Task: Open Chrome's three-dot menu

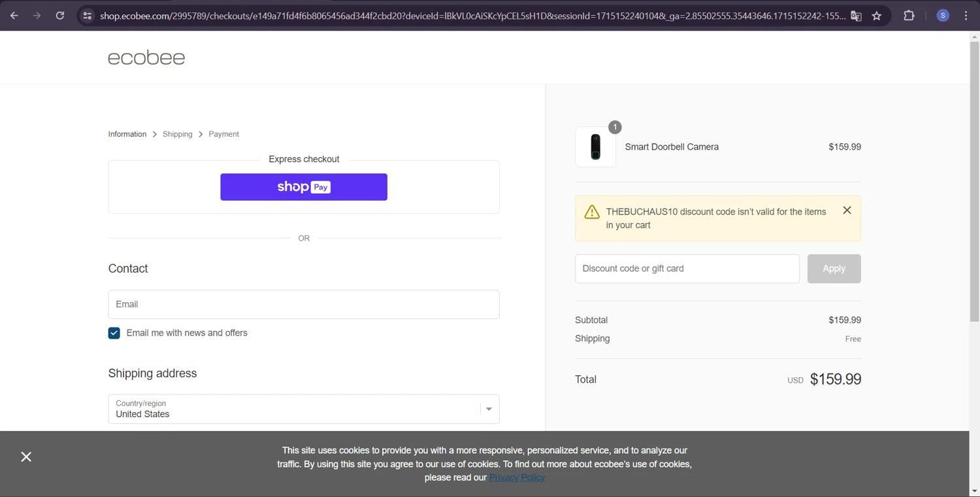Action: click(x=966, y=16)
